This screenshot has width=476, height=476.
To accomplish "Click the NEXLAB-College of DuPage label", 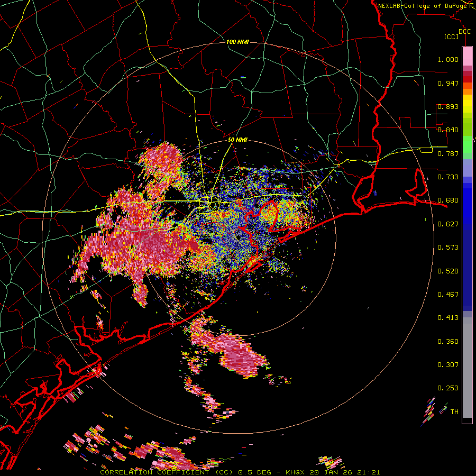I will [x=423, y=6].
